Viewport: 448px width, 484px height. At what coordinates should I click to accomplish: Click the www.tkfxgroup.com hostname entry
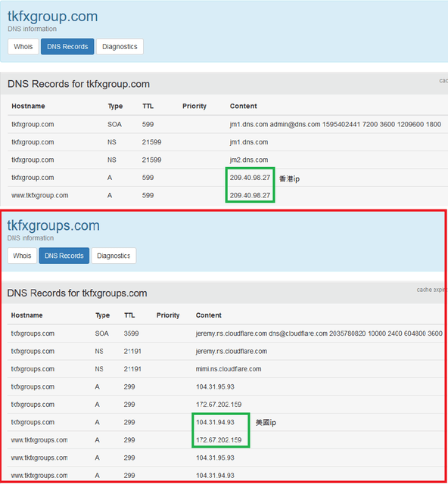pos(40,195)
